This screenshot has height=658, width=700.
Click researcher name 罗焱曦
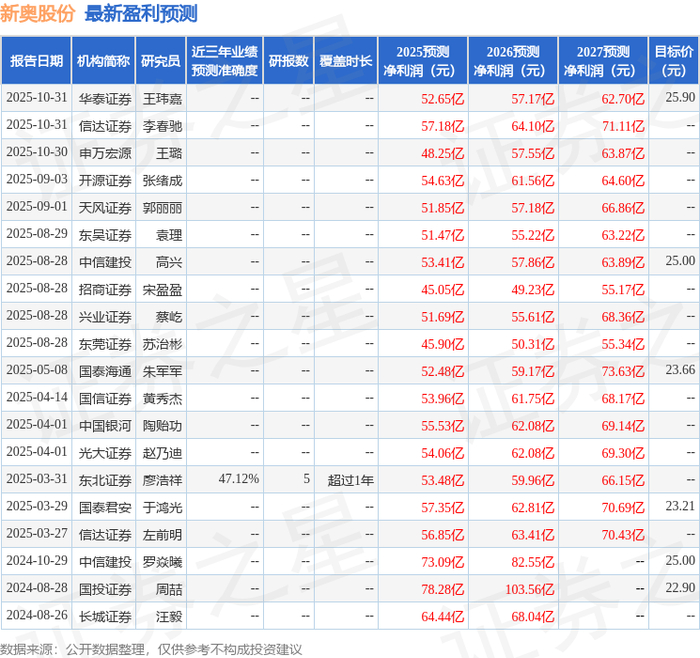[162, 562]
